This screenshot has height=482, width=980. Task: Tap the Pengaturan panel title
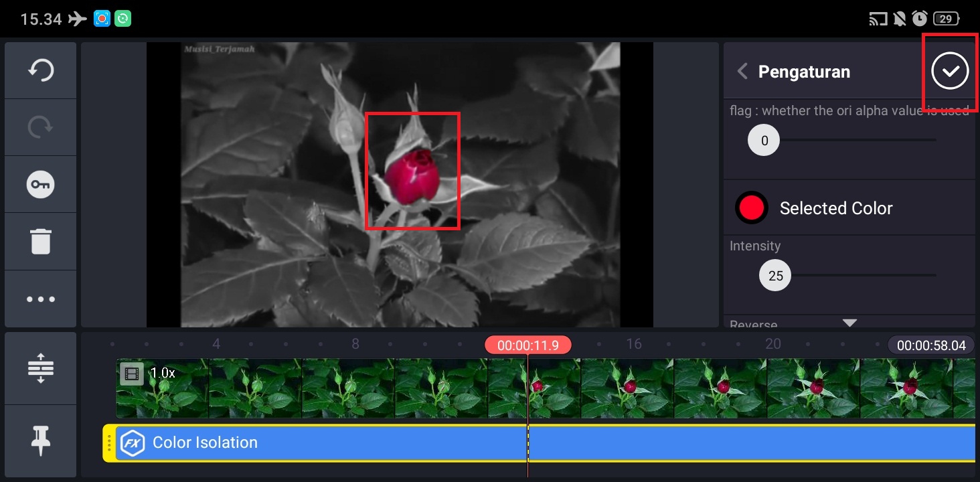pyautogui.click(x=804, y=72)
